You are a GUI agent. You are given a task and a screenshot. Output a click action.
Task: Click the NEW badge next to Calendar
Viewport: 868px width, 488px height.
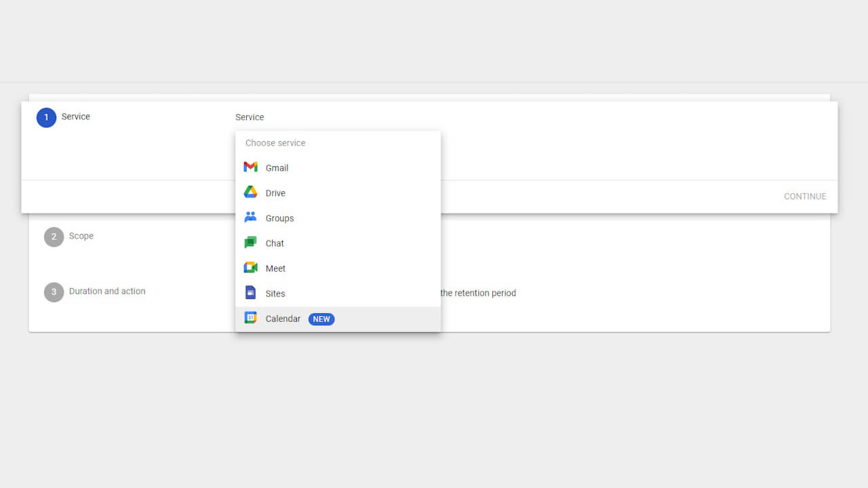tap(321, 319)
